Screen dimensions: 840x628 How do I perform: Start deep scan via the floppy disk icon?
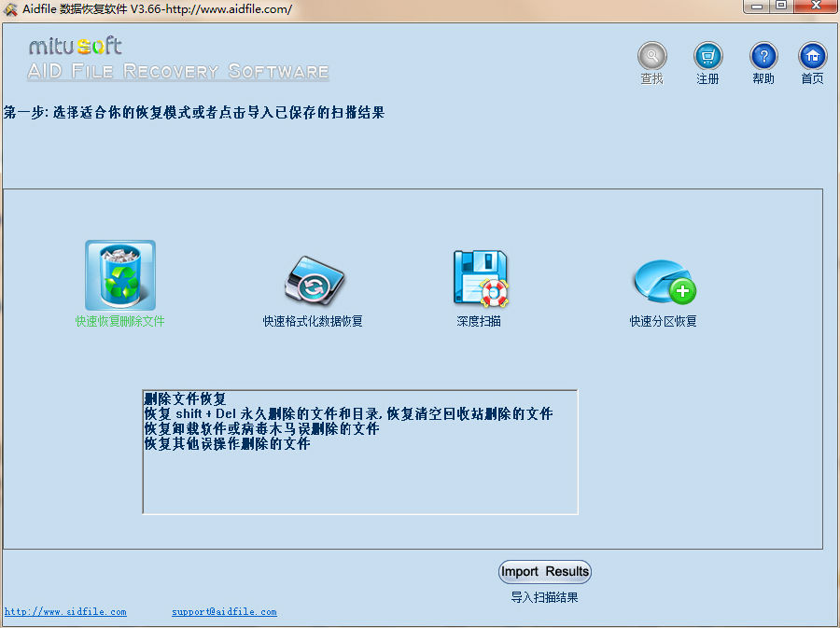click(x=480, y=278)
